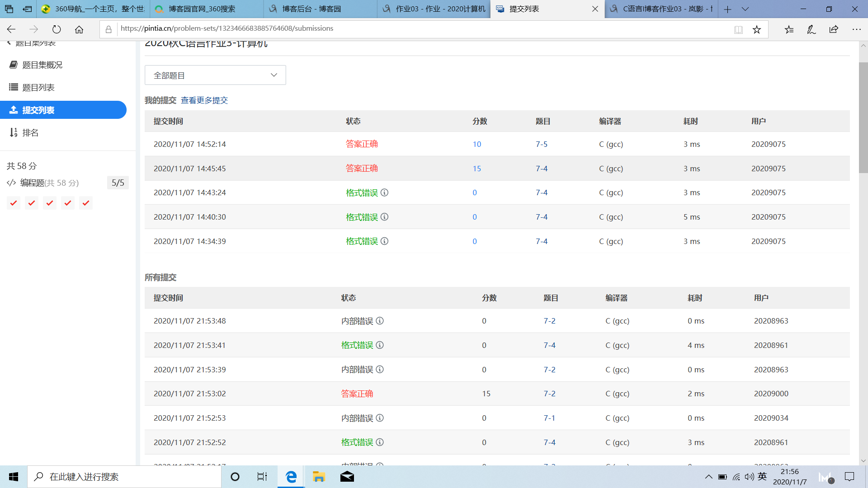868x488 pixels.
Task: Open the browser tab list chevron
Action: pos(745,9)
